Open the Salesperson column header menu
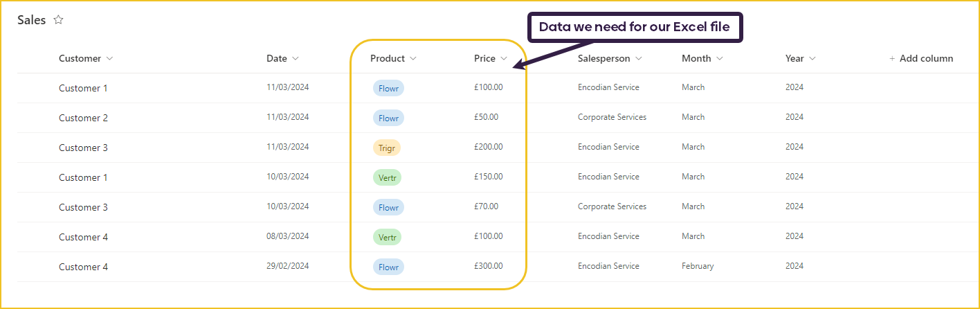 [638, 58]
